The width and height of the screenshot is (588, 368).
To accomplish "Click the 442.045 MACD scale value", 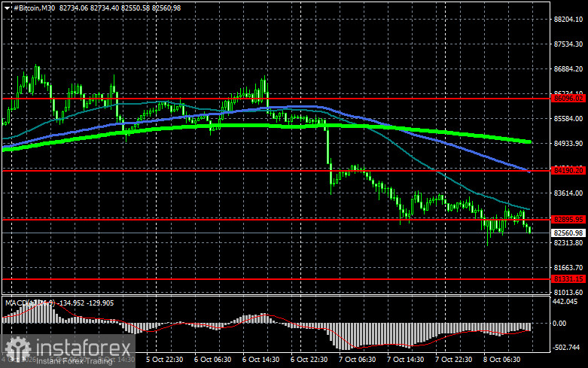I will [x=565, y=301].
